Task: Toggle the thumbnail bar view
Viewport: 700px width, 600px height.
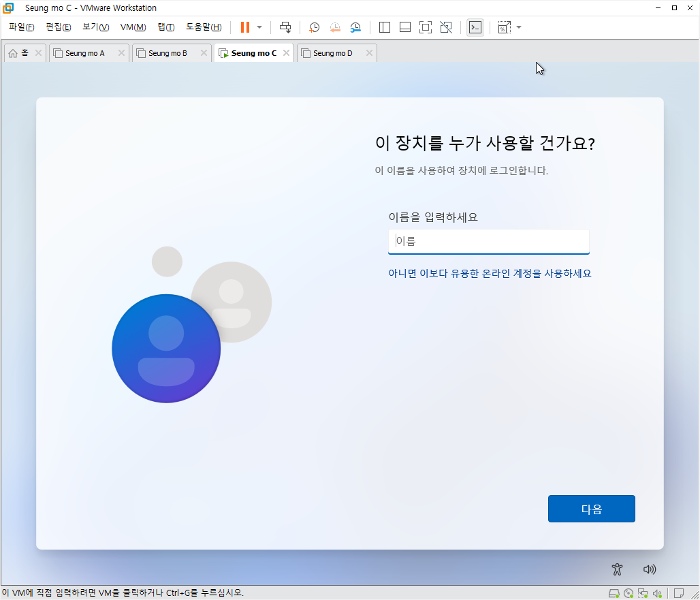Action: [x=405, y=27]
